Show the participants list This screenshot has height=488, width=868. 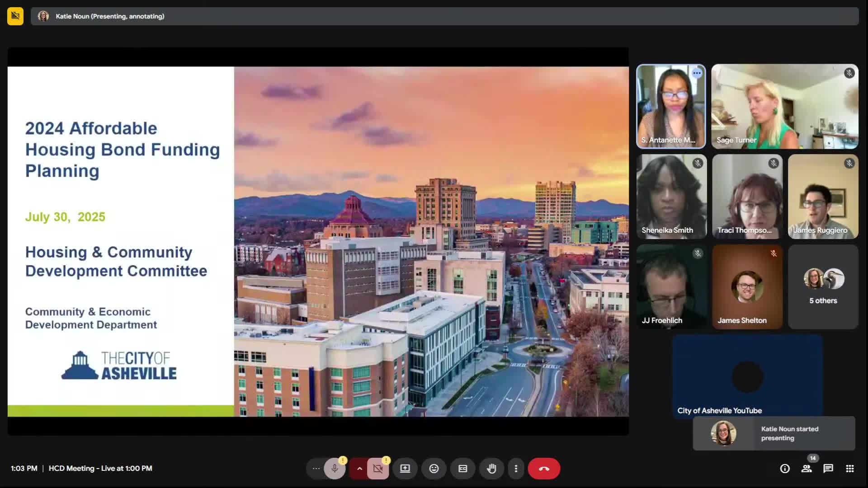[x=807, y=469]
